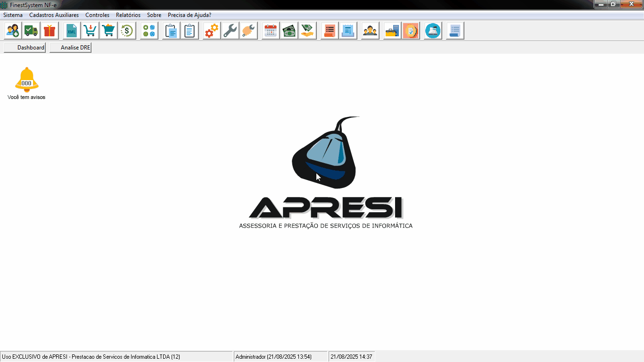Open the green money bills icon
The height and width of the screenshot is (362, 644).
click(x=289, y=31)
